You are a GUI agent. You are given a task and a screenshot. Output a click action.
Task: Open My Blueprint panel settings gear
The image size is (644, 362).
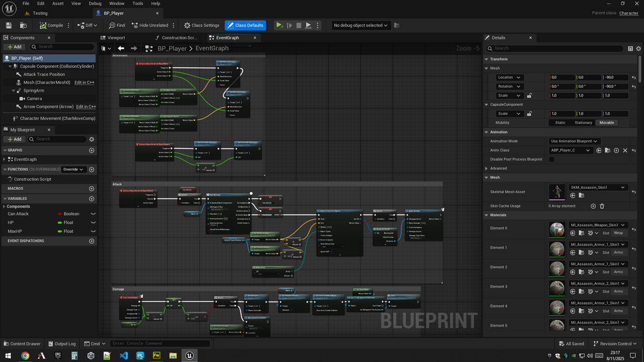coord(92,139)
